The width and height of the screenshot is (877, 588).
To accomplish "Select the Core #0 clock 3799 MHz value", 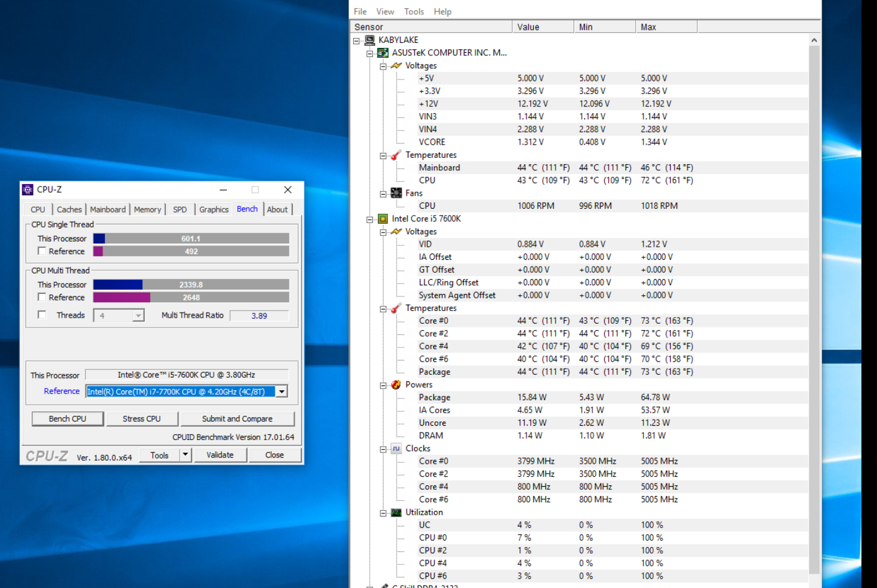I will point(536,461).
